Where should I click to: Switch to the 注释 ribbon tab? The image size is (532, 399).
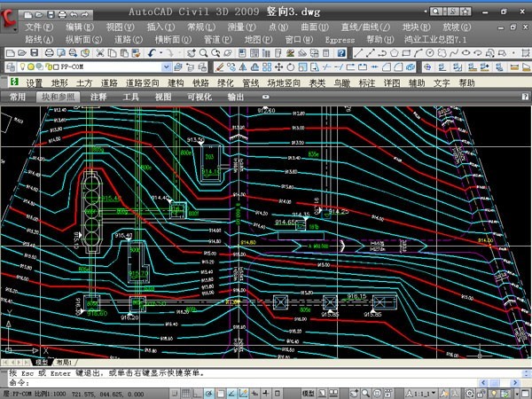[x=98, y=96]
